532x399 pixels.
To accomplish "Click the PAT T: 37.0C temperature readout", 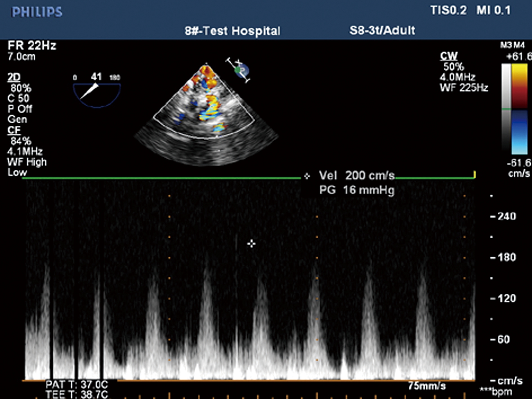I will [x=77, y=385].
